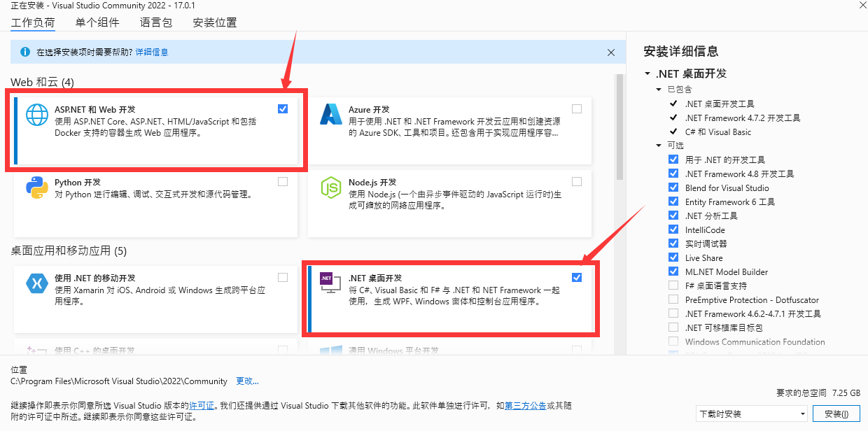This screenshot has width=868, height=431.
Task: Uncheck 用于 .NET 的开发工具 option
Action: (x=673, y=160)
